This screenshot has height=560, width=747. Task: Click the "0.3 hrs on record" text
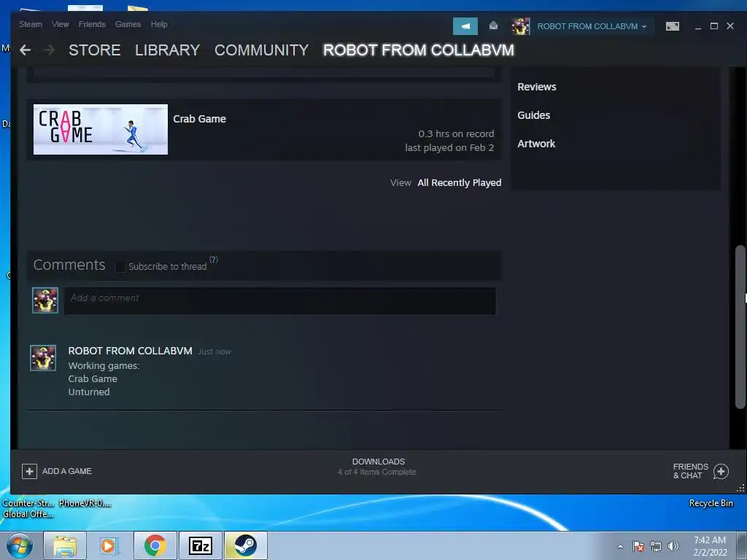point(456,134)
